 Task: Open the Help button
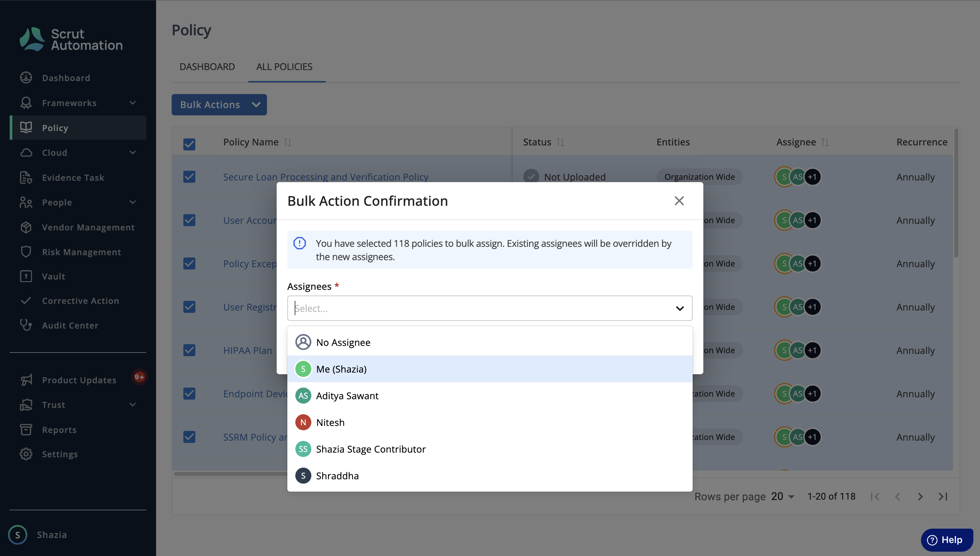coord(947,540)
